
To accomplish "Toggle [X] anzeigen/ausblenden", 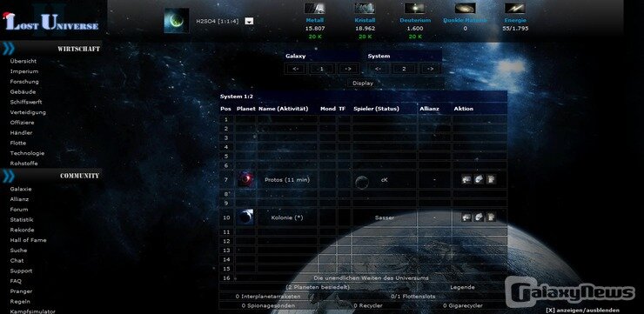I will pos(583,311).
